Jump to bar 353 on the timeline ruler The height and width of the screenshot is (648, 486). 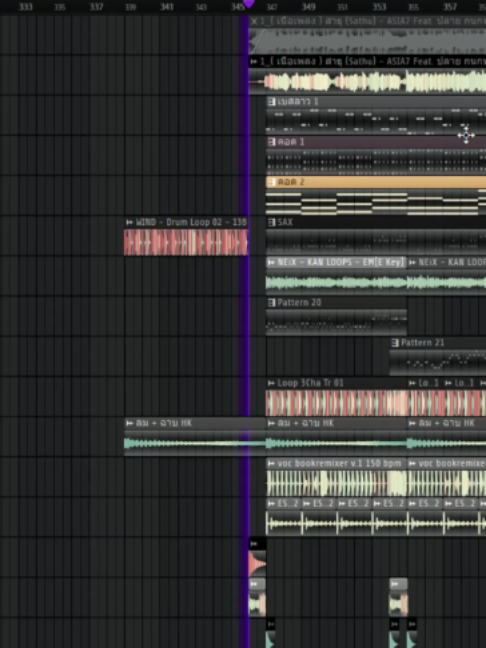pyautogui.click(x=379, y=7)
